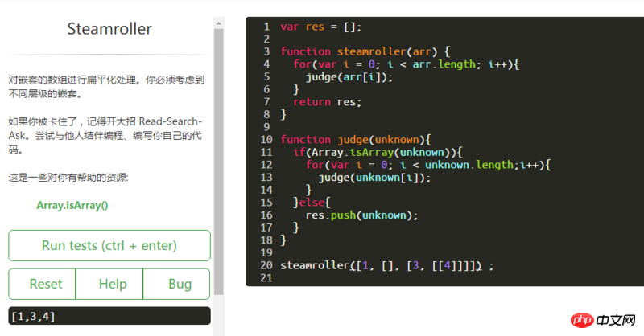Viewport: 644px width, 336px height.
Task: Click the Reset button
Action: pyautogui.click(x=43, y=284)
